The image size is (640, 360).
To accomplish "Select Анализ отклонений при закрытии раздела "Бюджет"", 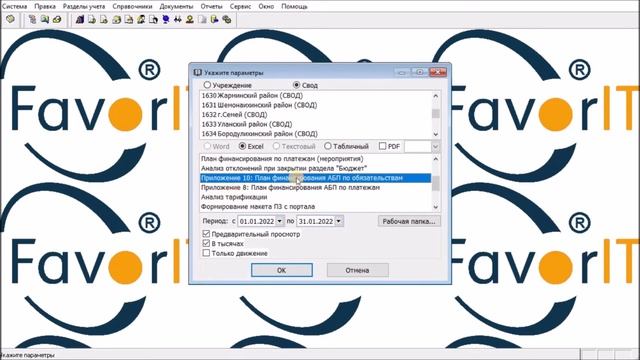I will coord(316,168).
